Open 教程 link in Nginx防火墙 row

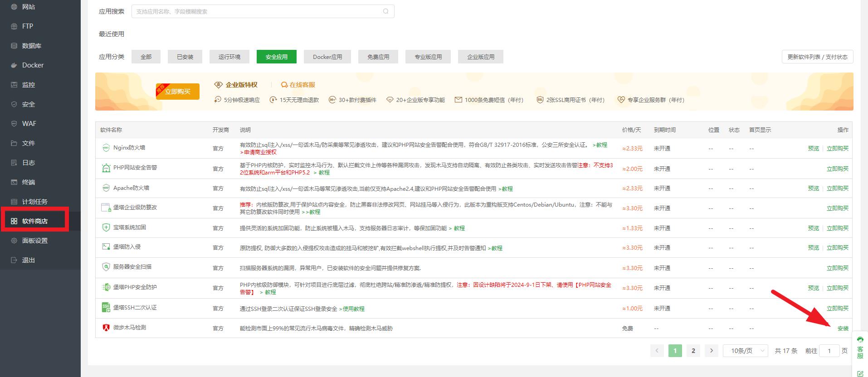coord(600,145)
